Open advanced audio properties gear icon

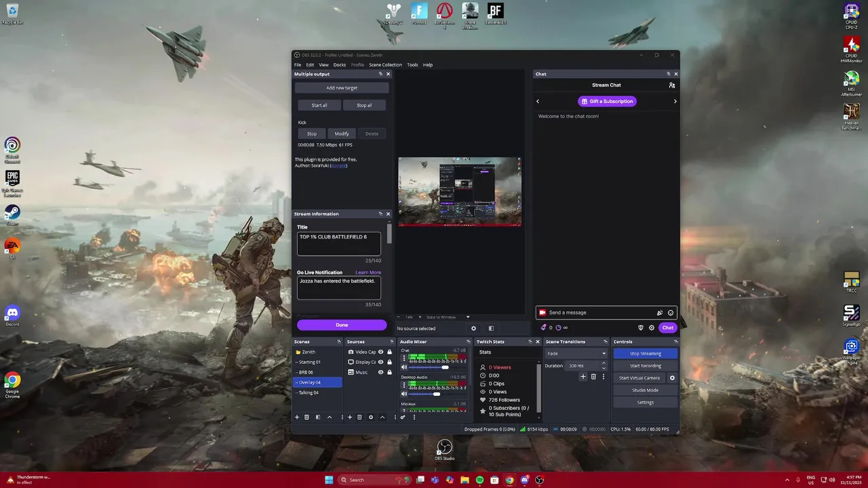[x=402, y=417]
